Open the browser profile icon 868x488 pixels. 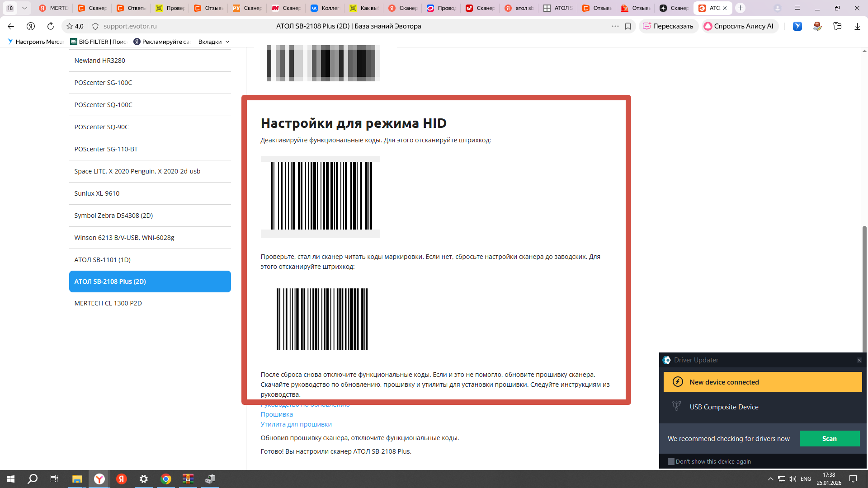tap(778, 8)
